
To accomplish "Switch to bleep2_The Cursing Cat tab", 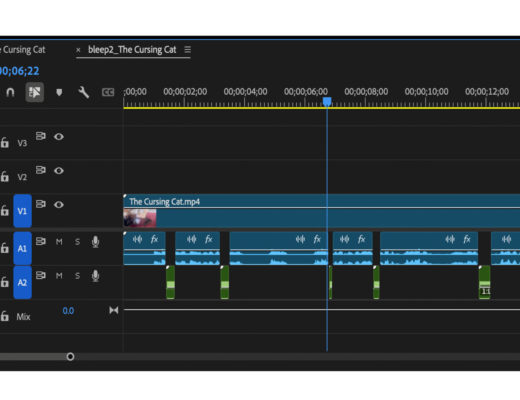I will tap(132, 50).
